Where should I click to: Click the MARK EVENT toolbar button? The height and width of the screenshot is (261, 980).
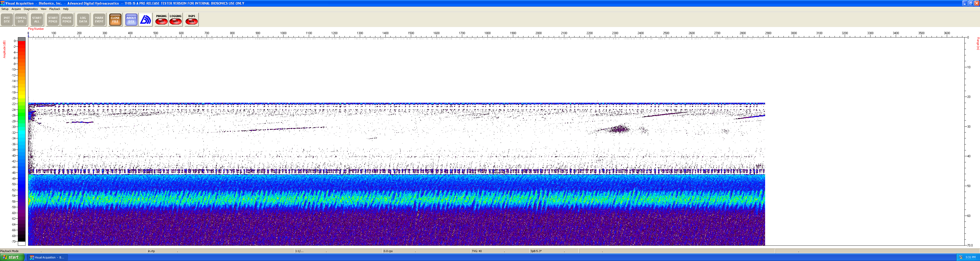(99, 20)
